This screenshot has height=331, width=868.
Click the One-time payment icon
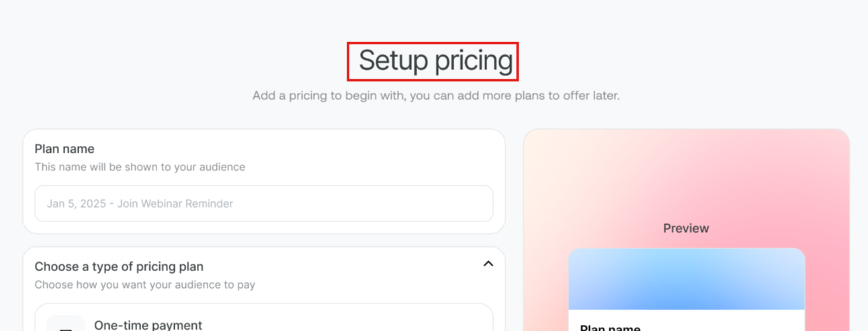[x=66, y=326]
